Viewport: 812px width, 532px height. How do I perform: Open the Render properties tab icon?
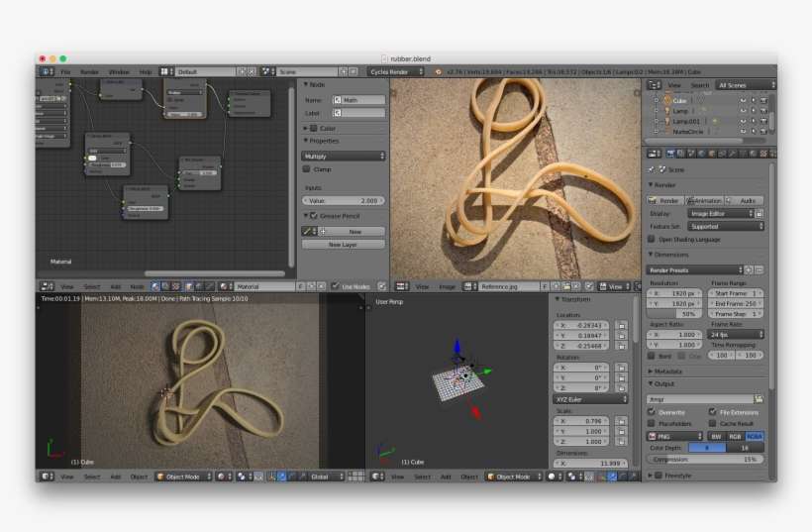click(x=670, y=154)
